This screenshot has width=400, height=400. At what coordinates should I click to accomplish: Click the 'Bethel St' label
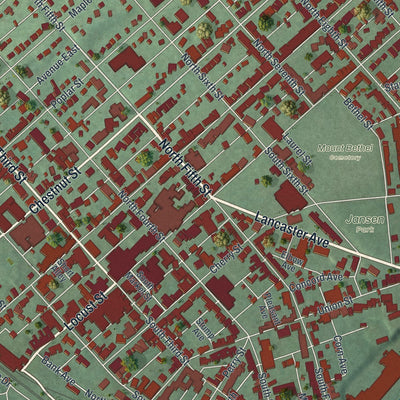pyautogui.click(x=358, y=113)
